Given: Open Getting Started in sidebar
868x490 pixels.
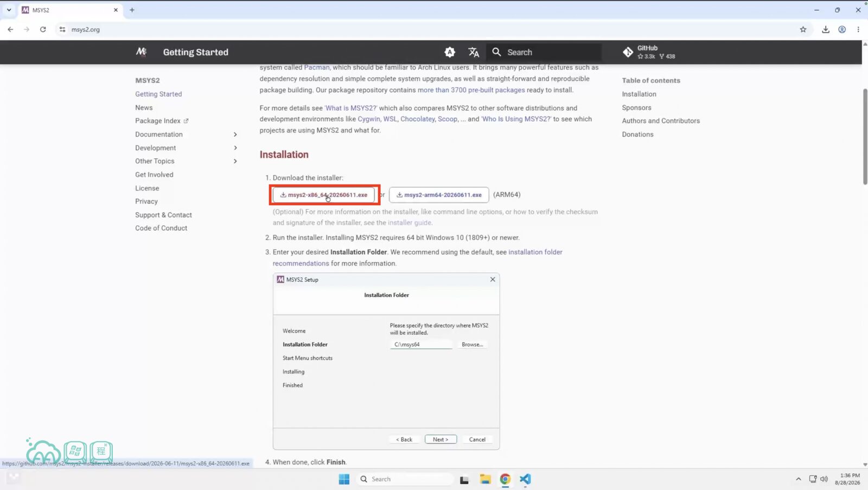Looking at the screenshot, I should click(x=158, y=94).
